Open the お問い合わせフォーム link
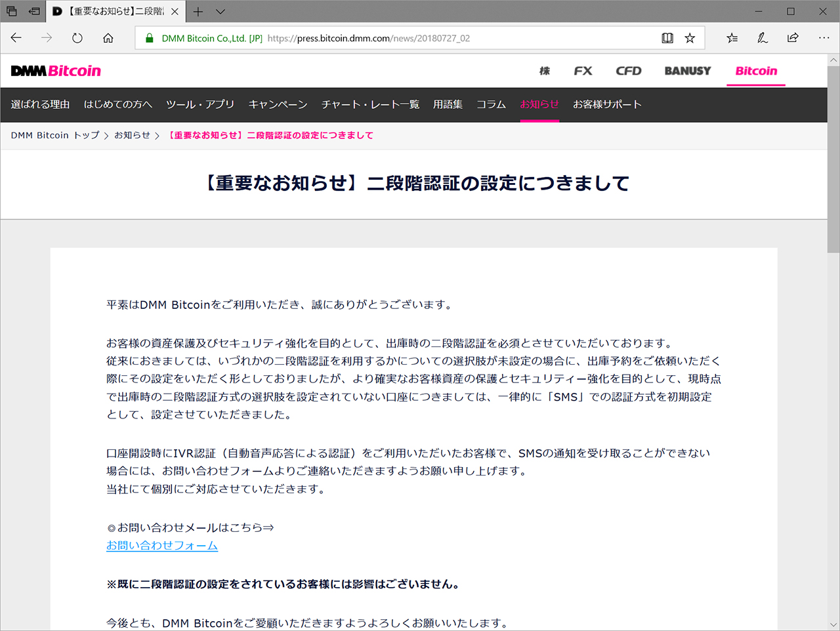 pos(161,545)
